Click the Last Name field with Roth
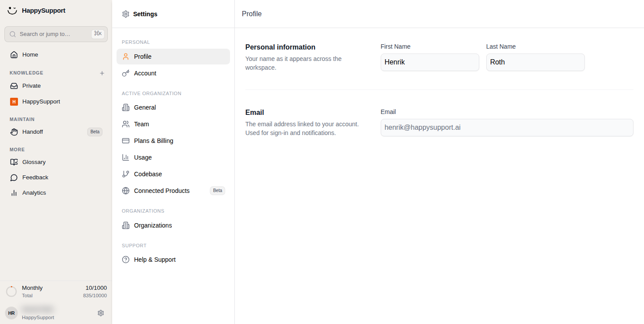 click(535, 62)
